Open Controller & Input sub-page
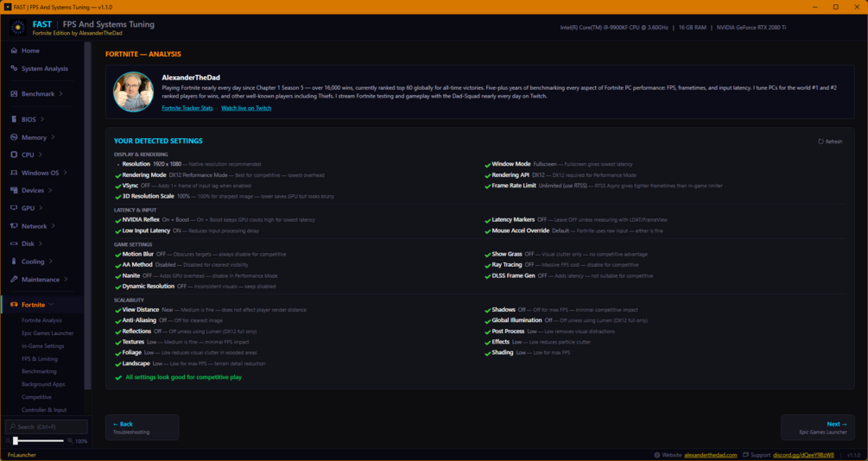868x461 pixels. coord(44,410)
